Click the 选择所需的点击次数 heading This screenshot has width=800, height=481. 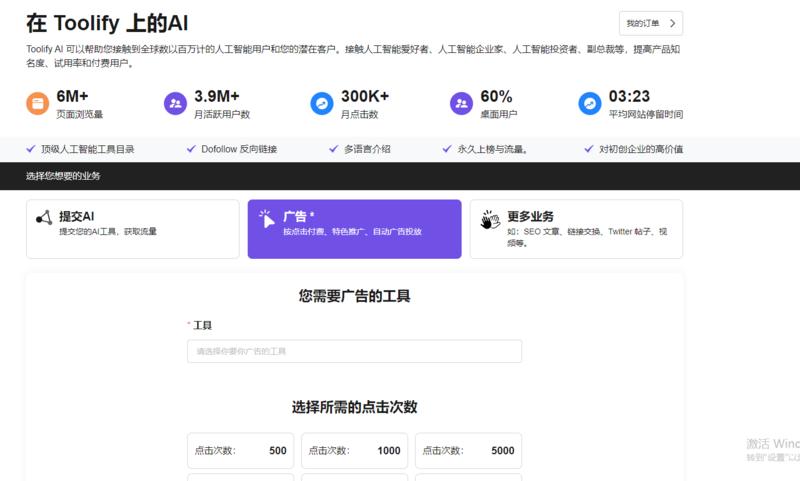[x=355, y=407]
